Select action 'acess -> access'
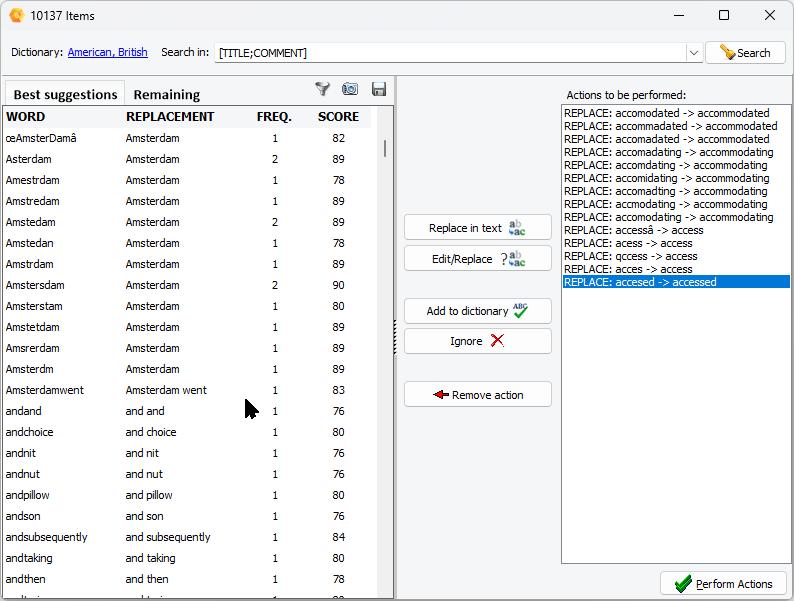794x601 pixels. tap(676, 243)
